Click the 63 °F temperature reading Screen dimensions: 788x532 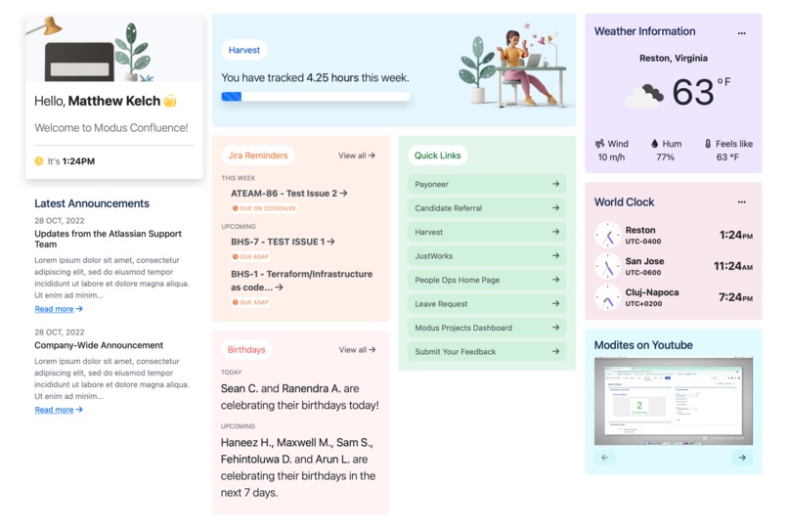click(x=702, y=92)
